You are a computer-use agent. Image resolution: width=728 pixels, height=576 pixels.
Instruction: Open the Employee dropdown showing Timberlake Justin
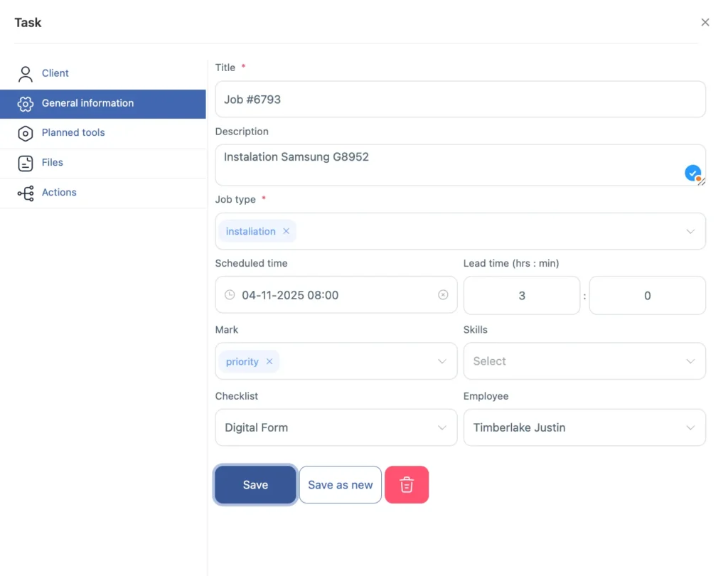pos(689,427)
